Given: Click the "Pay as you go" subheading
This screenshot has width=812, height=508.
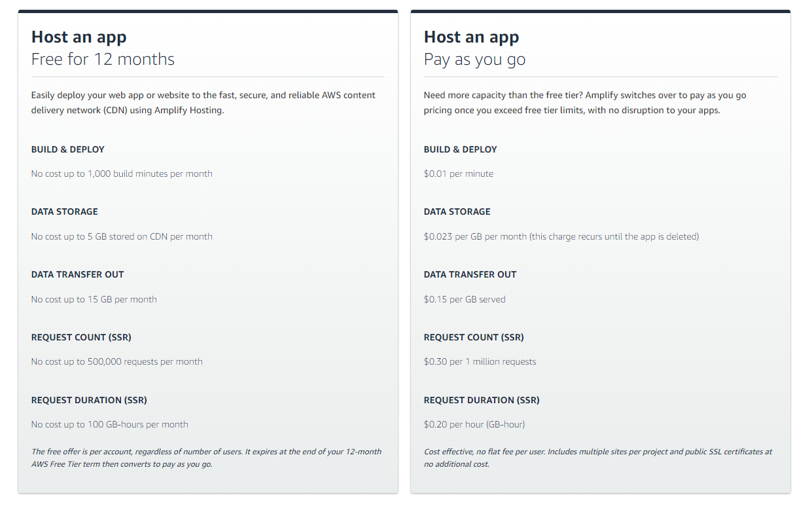Looking at the screenshot, I should coord(474,60).
